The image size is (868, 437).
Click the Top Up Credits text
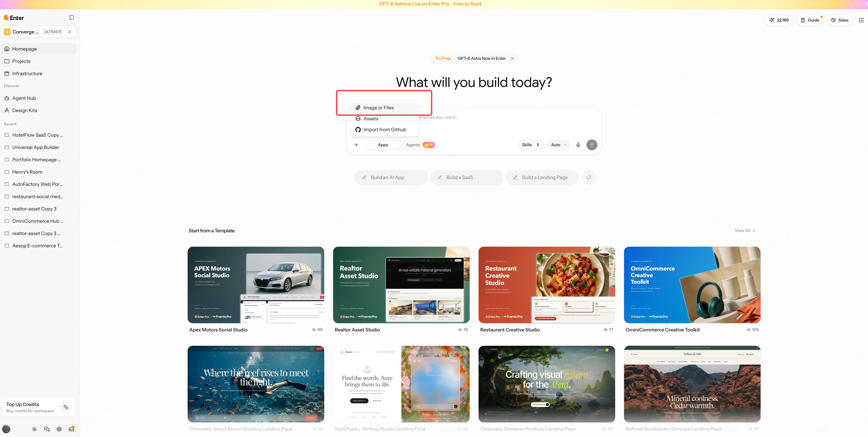pyautogui.click(x=23, y=404)
